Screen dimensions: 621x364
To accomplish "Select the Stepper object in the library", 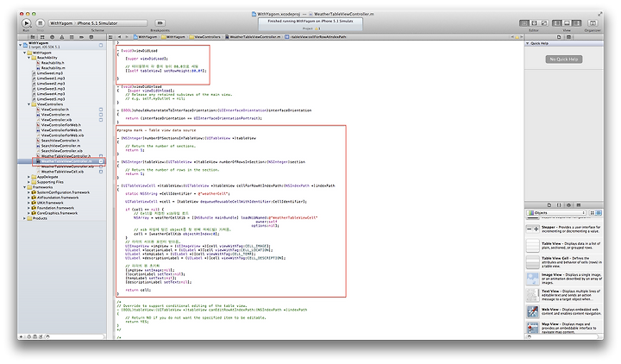I will coord(564,229).
